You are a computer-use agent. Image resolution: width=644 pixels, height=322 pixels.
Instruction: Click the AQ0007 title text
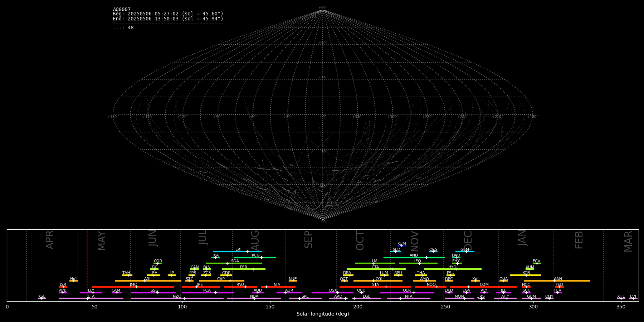[122, 10]
